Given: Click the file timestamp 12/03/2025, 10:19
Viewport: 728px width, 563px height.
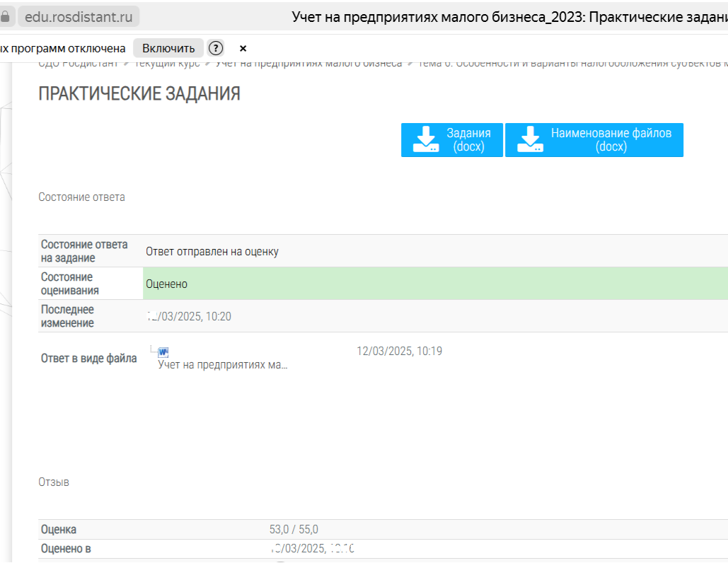Looking at the screenshot, I should [399, 352].
